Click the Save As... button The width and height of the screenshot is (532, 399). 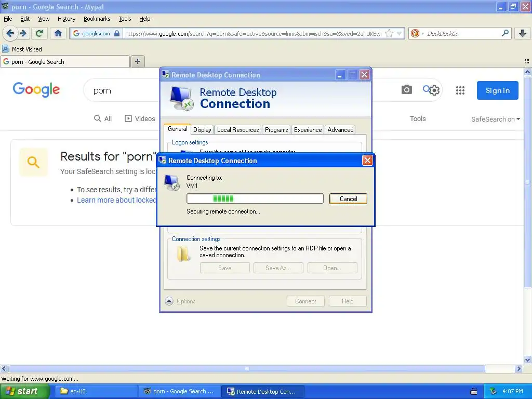click(x=278, y=268)
